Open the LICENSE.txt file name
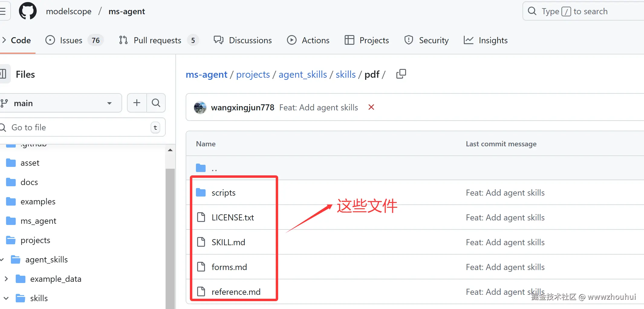Screen dimensions: 644x309 coord(233,217)
